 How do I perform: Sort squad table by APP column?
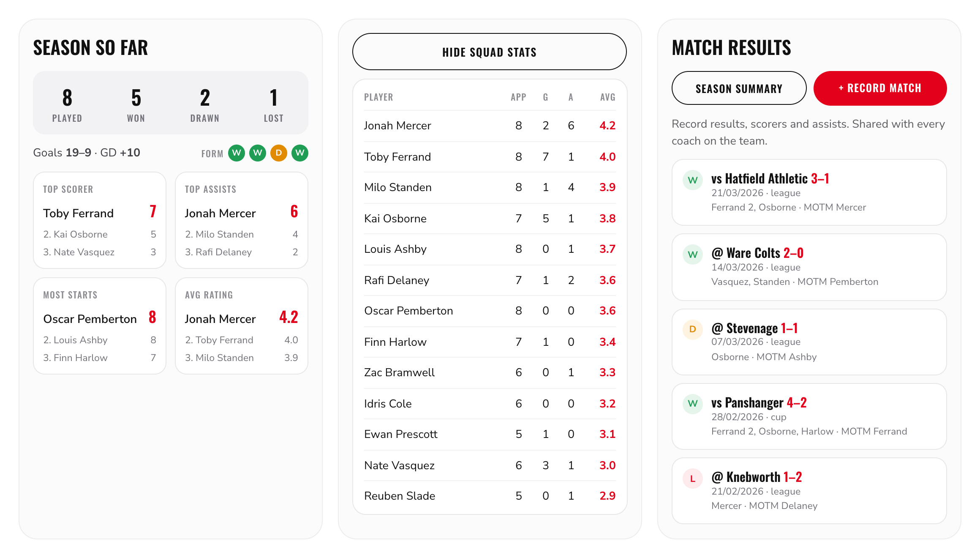click(518, 97)
